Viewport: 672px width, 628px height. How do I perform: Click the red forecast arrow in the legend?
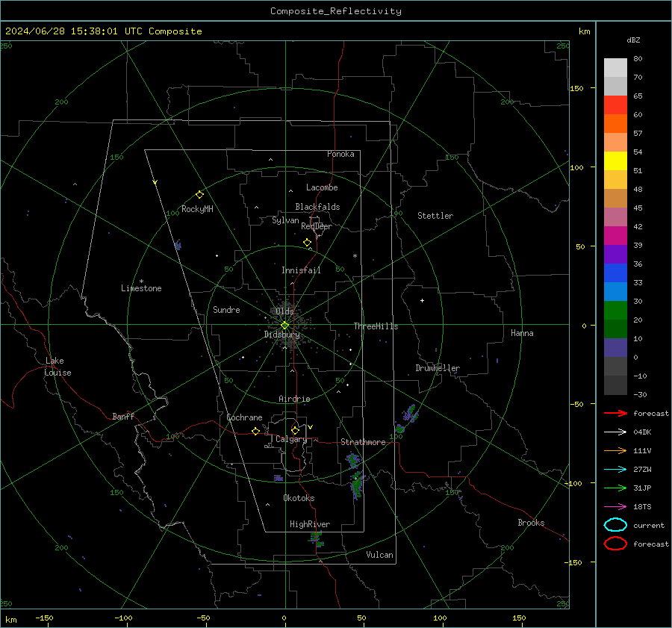tap(615, 413)
